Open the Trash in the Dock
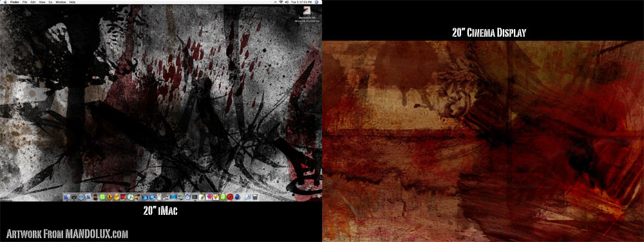Screen dimensions: 644x242 pyautogui.click(x=254, y=197)
